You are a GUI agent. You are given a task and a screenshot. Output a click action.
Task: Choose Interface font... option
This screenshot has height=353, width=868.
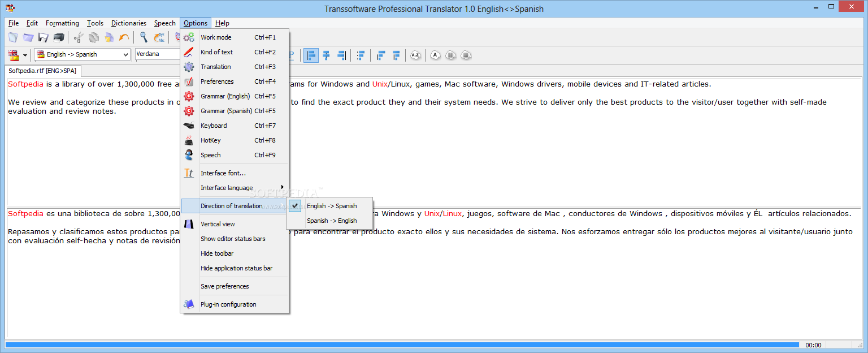point(235,173)
